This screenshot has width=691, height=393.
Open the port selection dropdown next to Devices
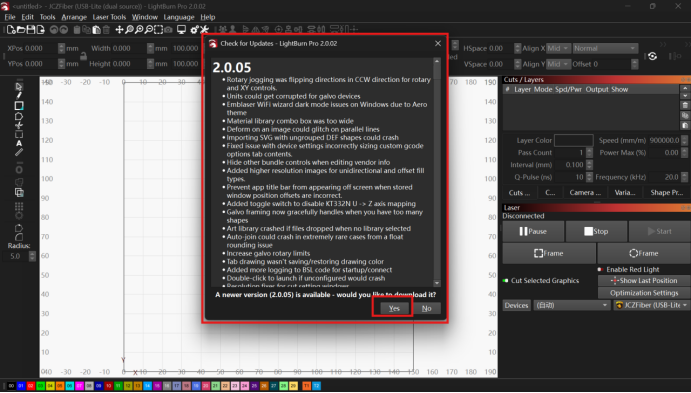[571, 305]
